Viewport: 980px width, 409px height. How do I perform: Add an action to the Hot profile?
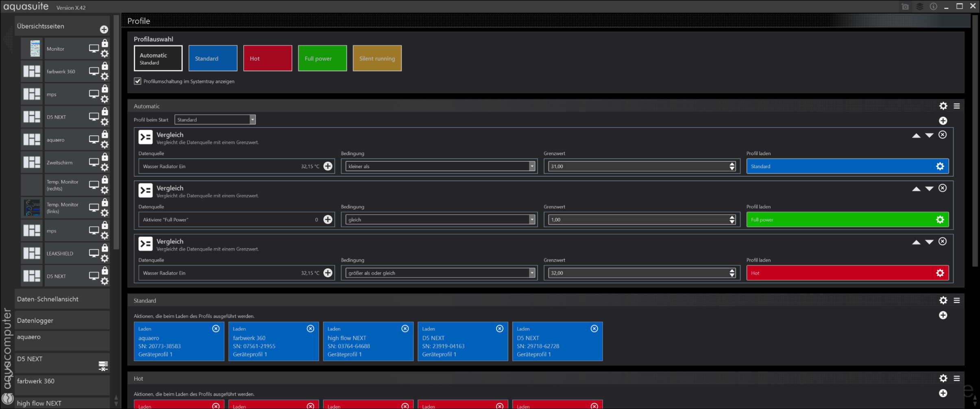(943, 393)
